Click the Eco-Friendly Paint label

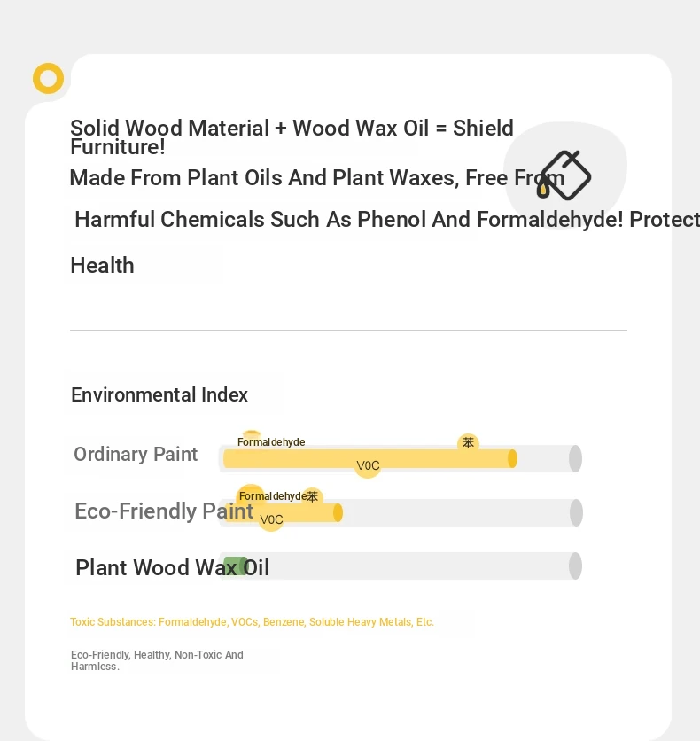(164, 511)
